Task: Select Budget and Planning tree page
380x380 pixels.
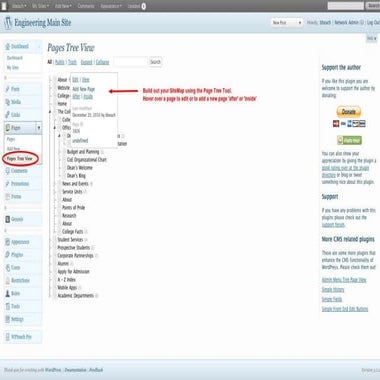Action: (83, 152)
